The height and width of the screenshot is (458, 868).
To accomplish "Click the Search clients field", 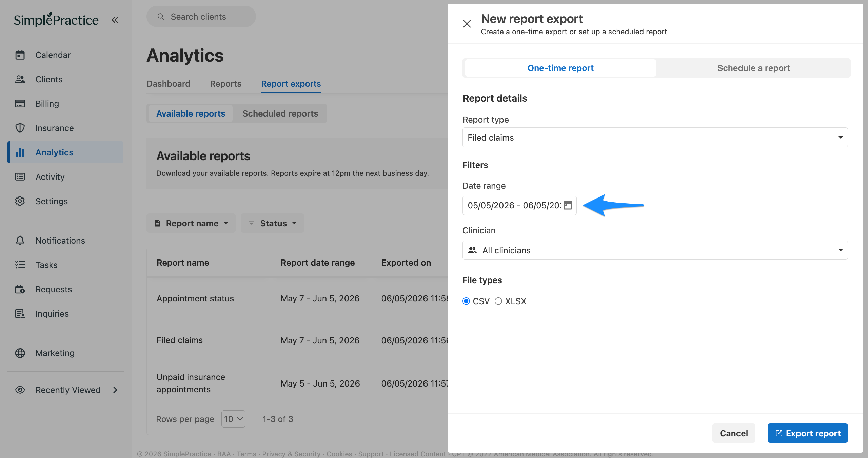I will point(201,17).
